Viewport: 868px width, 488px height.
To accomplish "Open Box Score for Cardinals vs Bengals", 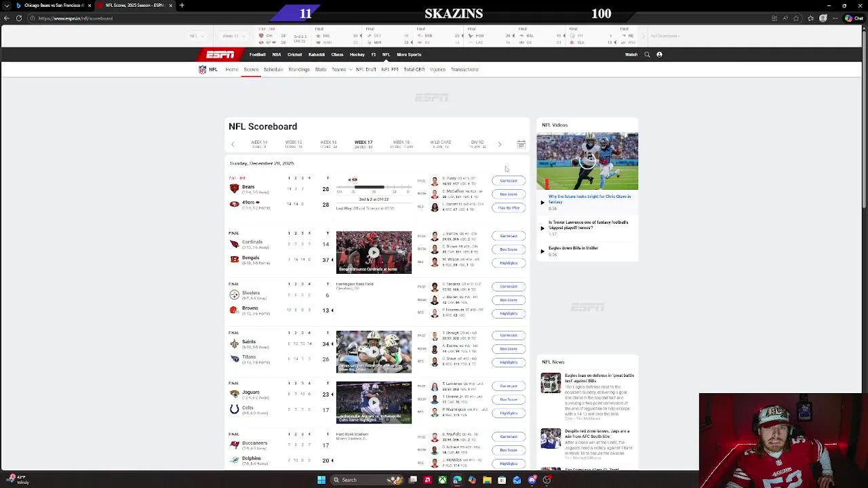I will click(509, 249).
